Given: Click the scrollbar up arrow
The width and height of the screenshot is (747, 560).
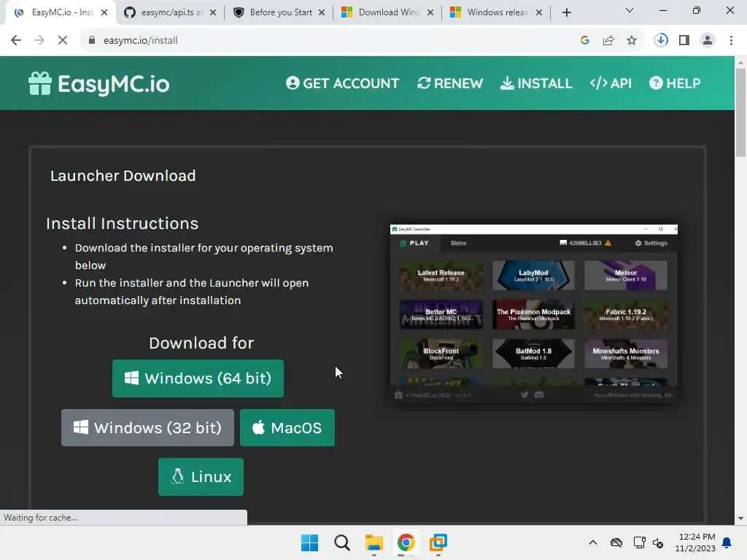Looking at the screenshot, I should 741,63.
